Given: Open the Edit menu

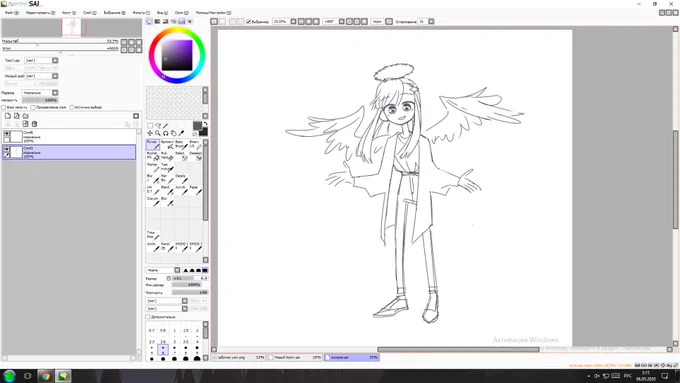Looking at the screenshot, I should (40, 13).
